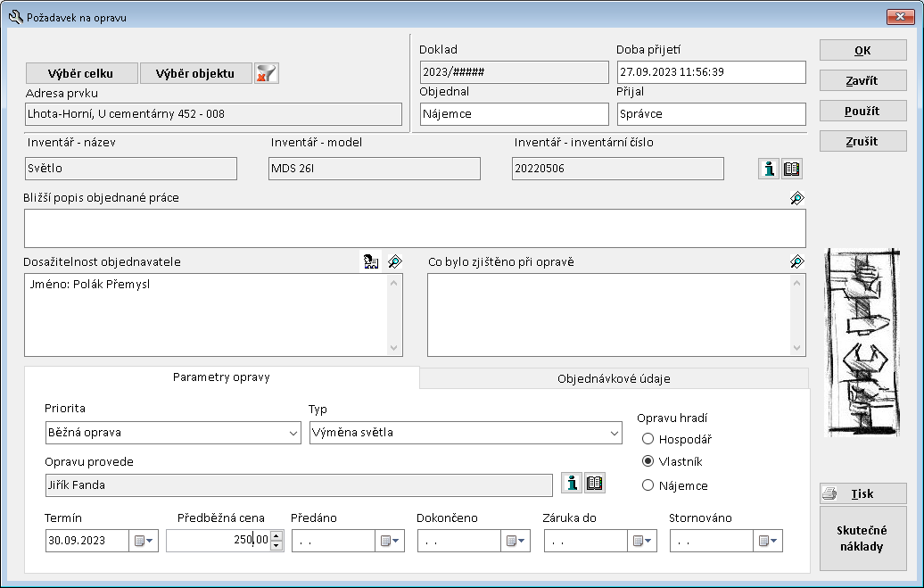
Task: Open the Termín date picker calendar
Action: pyautogui.click(x=144, y=541)
